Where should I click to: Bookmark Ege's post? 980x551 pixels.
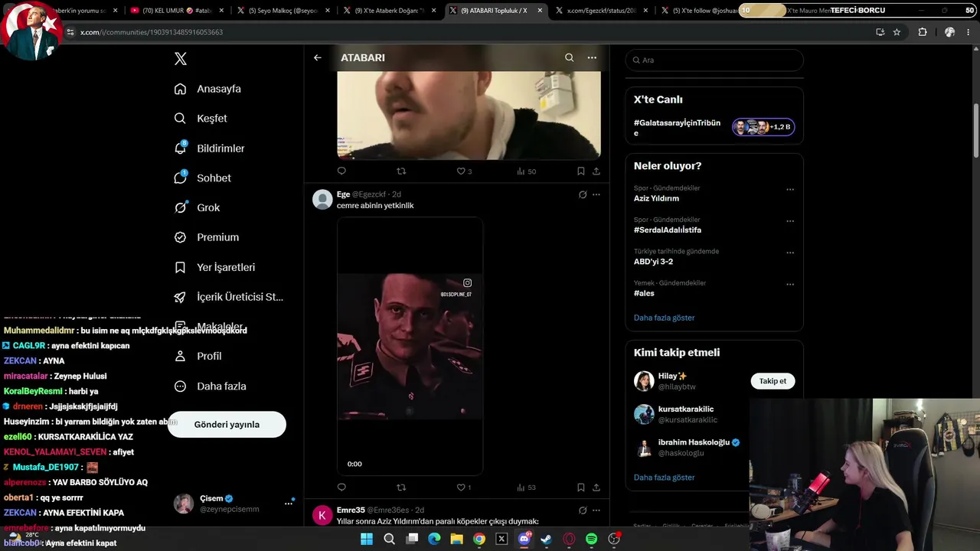coord(581,487)
